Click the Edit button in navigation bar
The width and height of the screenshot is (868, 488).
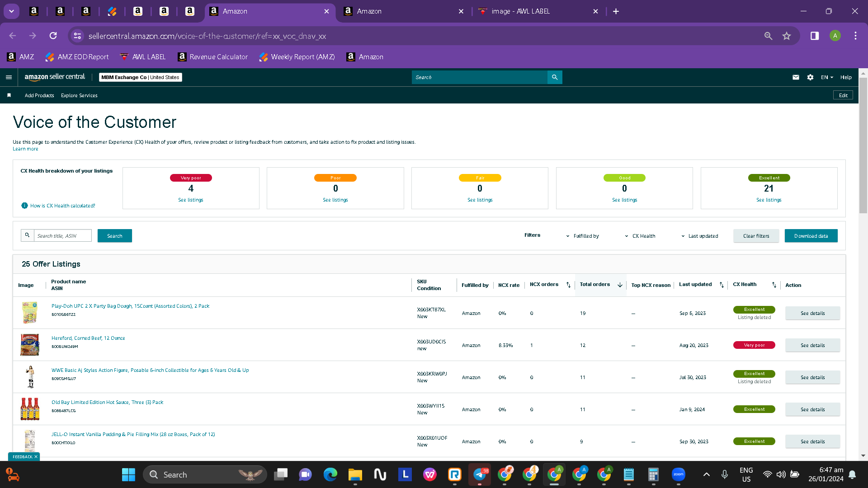click(843, 95)
